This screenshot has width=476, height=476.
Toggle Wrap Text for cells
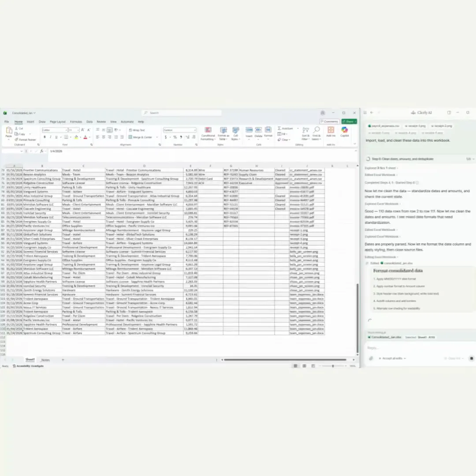[x=137, y=130]
